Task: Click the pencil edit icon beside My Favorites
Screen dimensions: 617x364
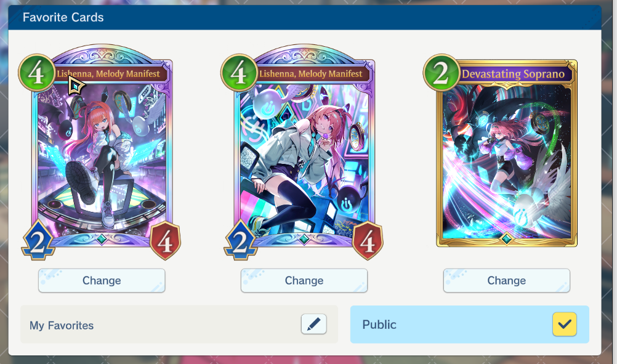Action: point(313,324)
